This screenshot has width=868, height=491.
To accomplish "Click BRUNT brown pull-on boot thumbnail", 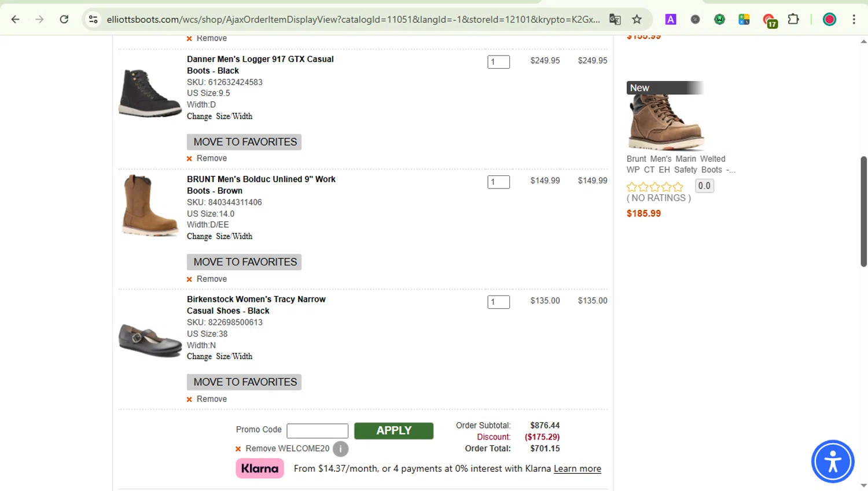I will (x=150, y=205).
